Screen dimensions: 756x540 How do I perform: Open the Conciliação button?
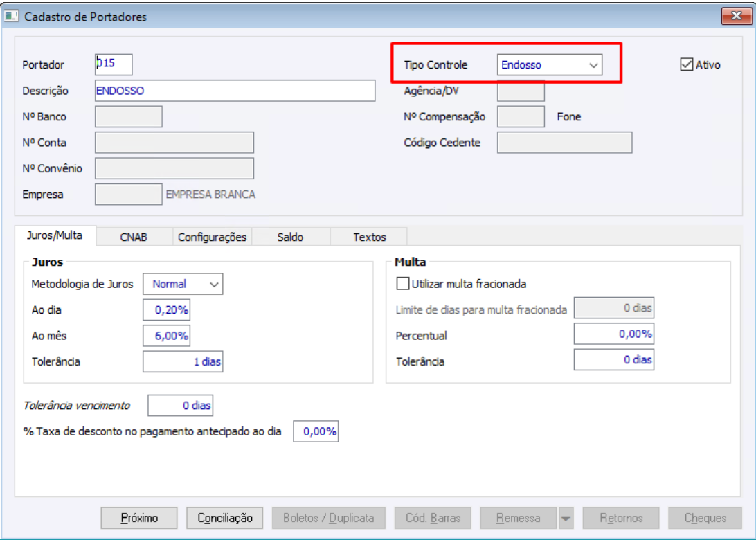(x=225, y=519)
